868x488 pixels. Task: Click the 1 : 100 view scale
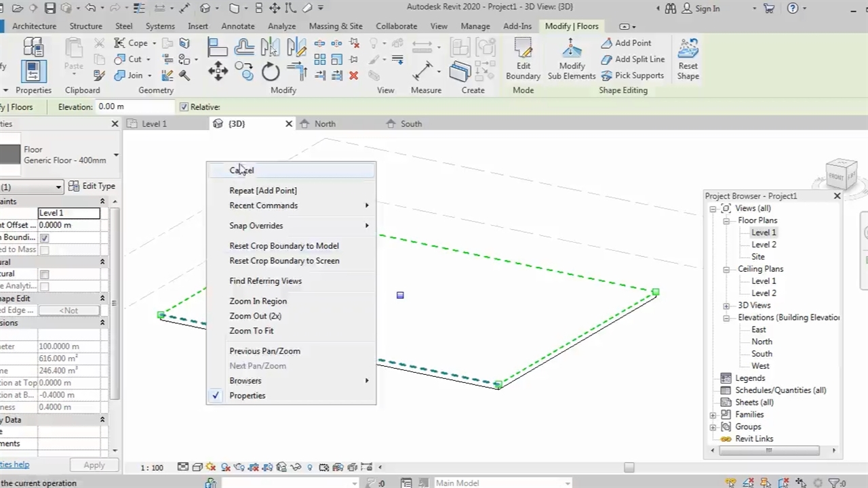pos(152,468)
